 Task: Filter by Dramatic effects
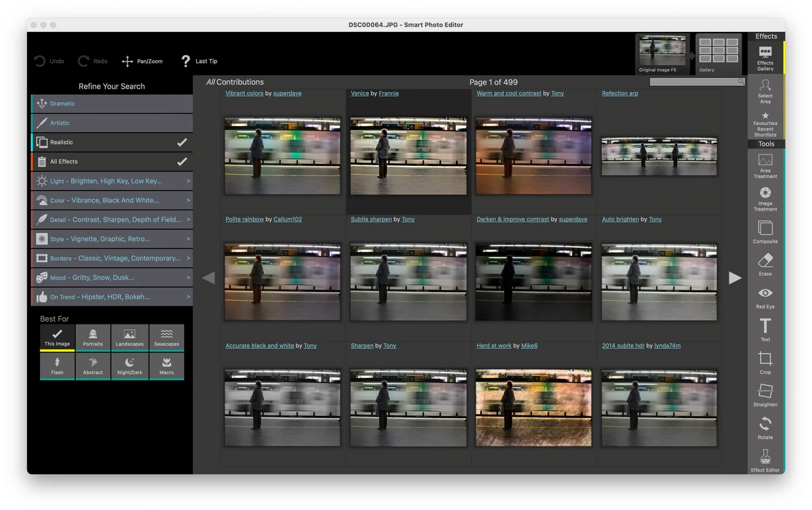[x=112, y=104]
